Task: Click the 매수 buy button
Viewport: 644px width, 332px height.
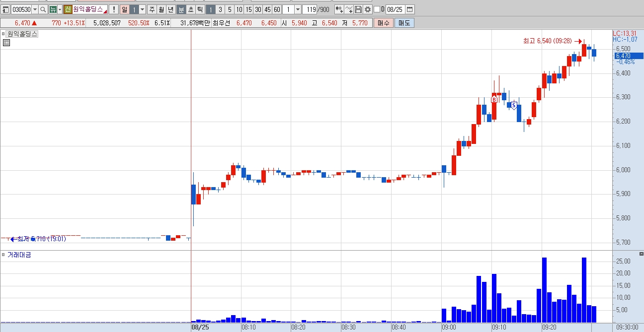Action: [384, 23]
